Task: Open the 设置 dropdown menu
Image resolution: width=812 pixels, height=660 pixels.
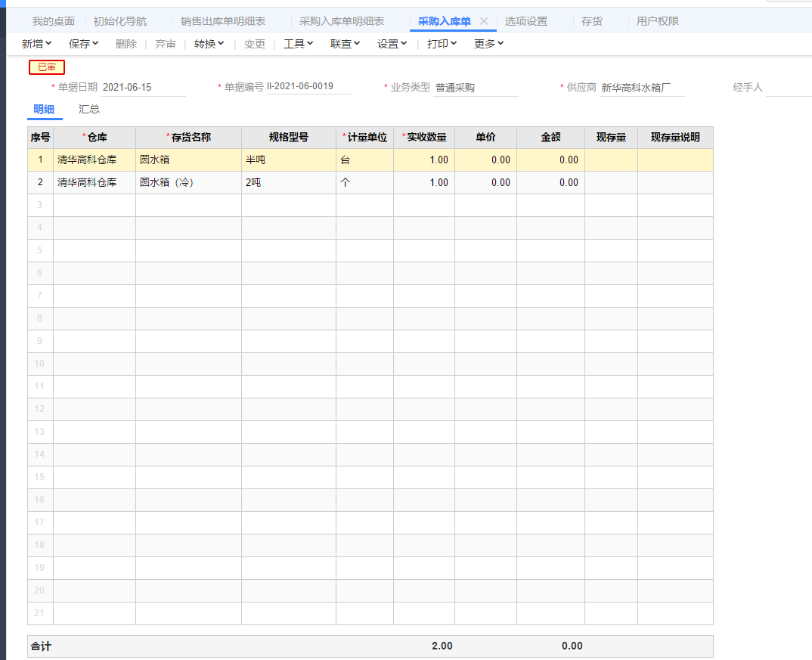Action: pyautogui.click(x=392, y=44)
